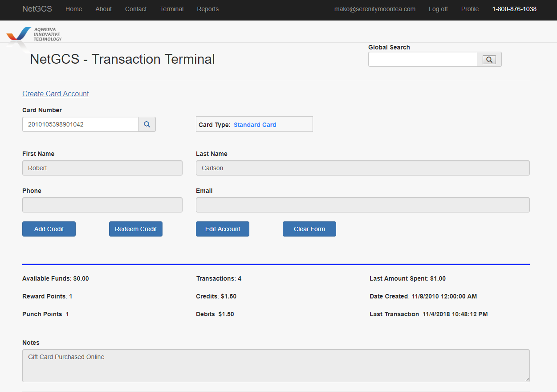Open the Home menu item

click(73, 9)
